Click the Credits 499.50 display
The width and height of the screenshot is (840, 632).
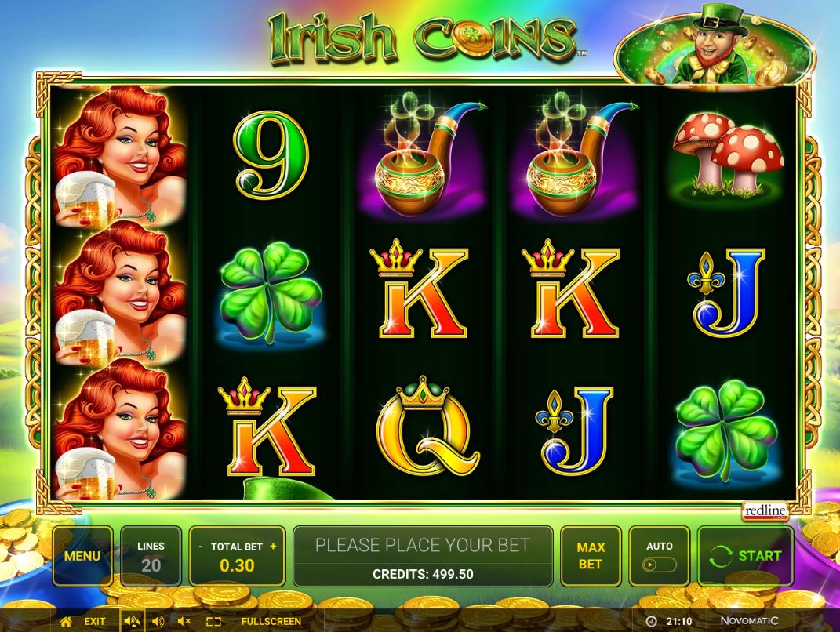[423, 574]
